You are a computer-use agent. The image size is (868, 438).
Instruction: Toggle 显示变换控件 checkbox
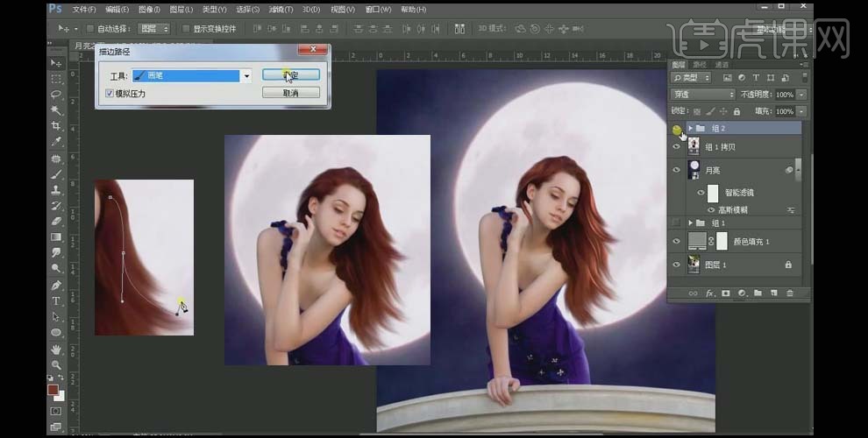tap(186, 29)
